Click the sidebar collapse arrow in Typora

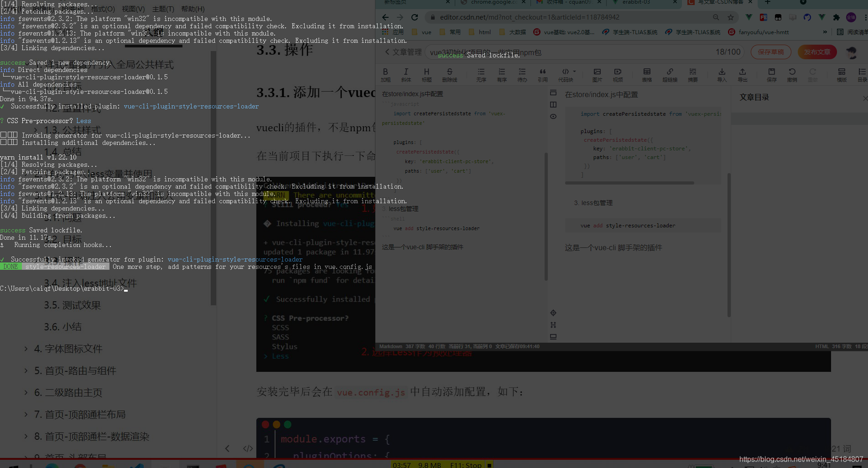point(227,448)
